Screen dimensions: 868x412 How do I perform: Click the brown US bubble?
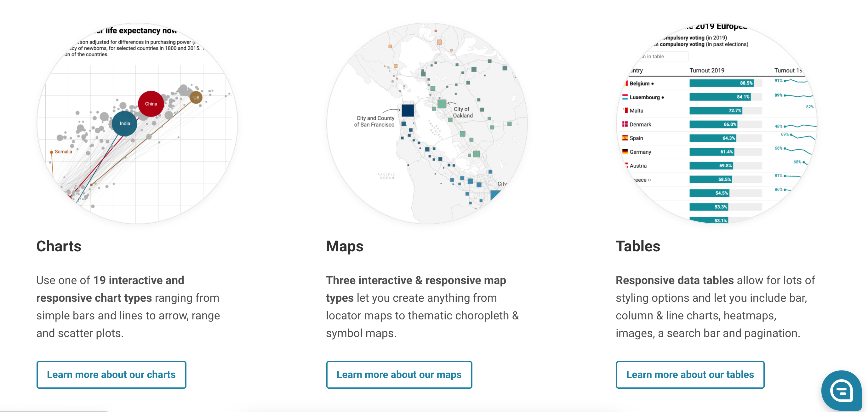tap(196, 97)
